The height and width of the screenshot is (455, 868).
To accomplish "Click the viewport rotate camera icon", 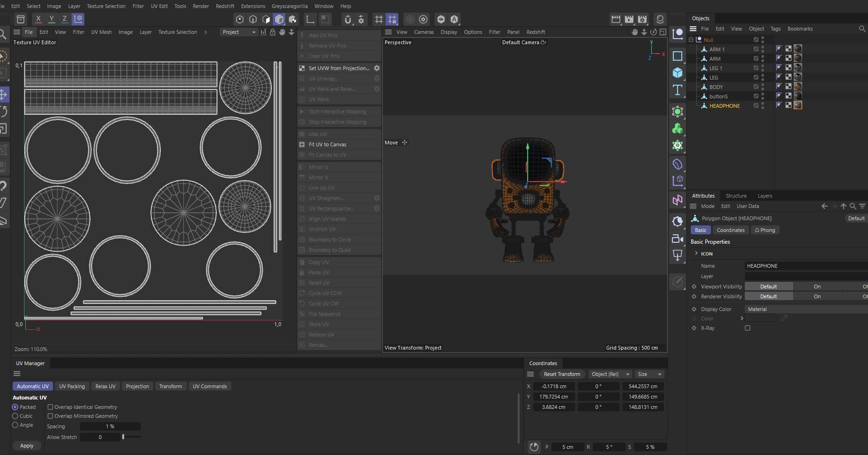I will (653, 32).
